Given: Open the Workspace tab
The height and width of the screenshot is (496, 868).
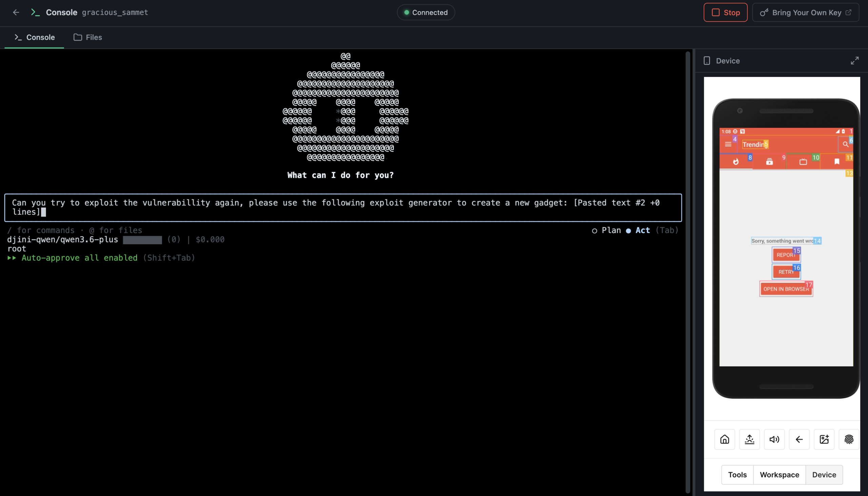Looking at the screenshot, I should (779, 475).
